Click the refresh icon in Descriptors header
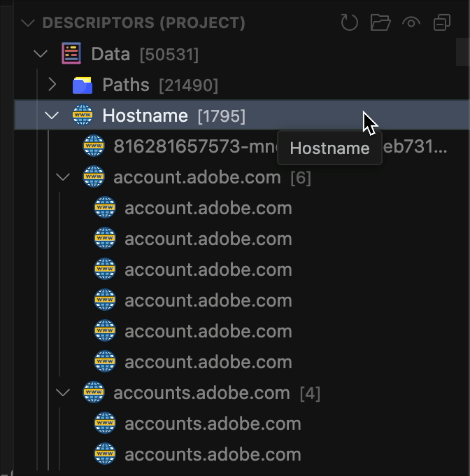This screenshot has height=476, width=470. point(349,23)
